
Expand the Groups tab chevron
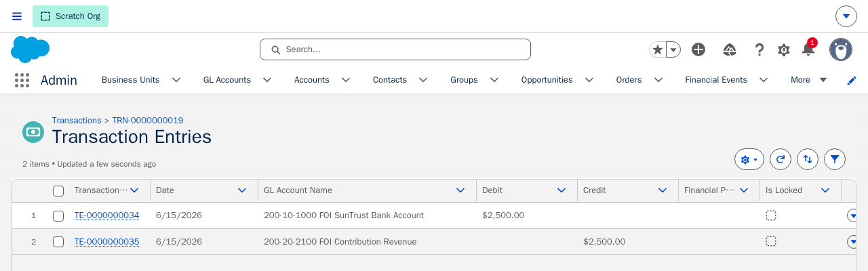[494, 80]
